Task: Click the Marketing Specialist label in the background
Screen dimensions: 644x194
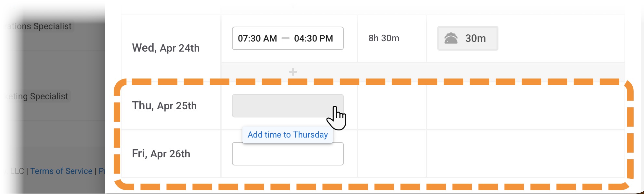Action: coord(37,96)
